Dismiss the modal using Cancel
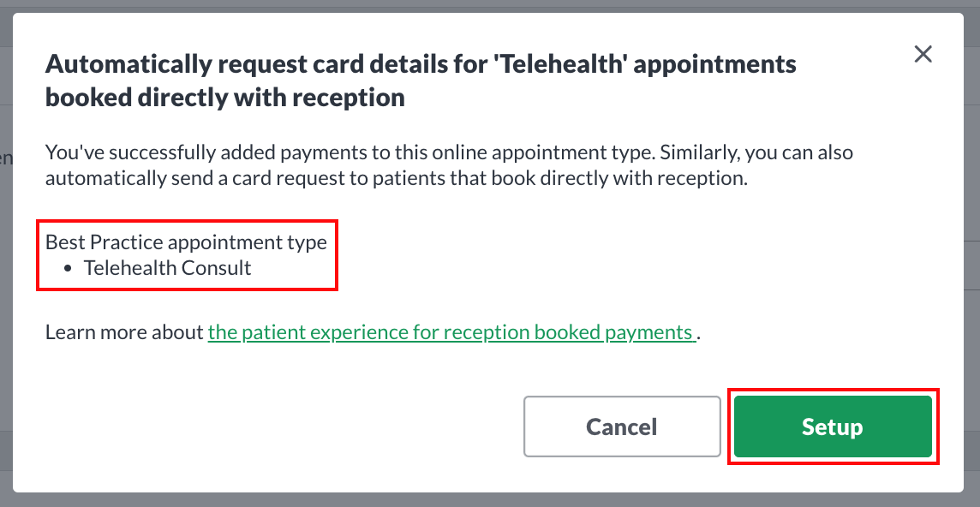This screenshot has width=980, height=507. point(621,426)
